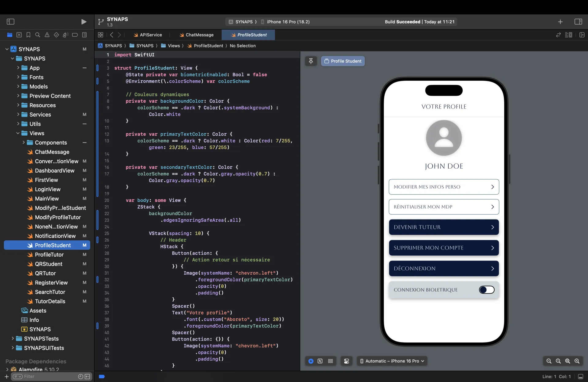The width and height of the screenshot is (588, 382).
Task: Open the report navigator
Action: [85, 35]
